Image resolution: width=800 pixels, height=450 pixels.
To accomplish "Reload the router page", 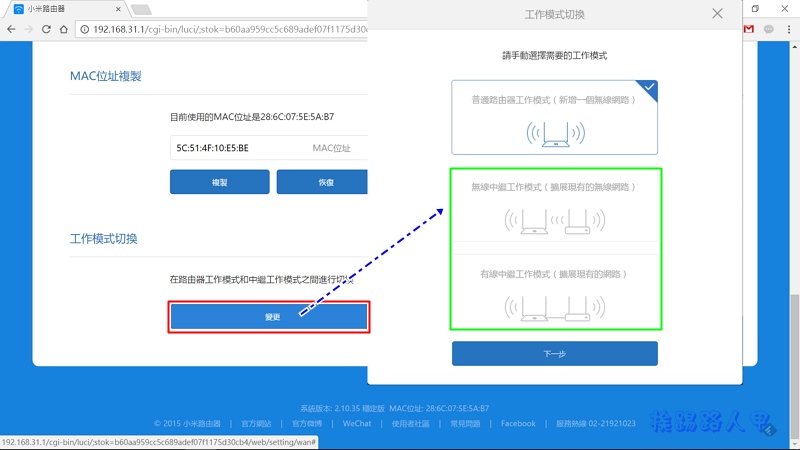I will pos(46,29).
